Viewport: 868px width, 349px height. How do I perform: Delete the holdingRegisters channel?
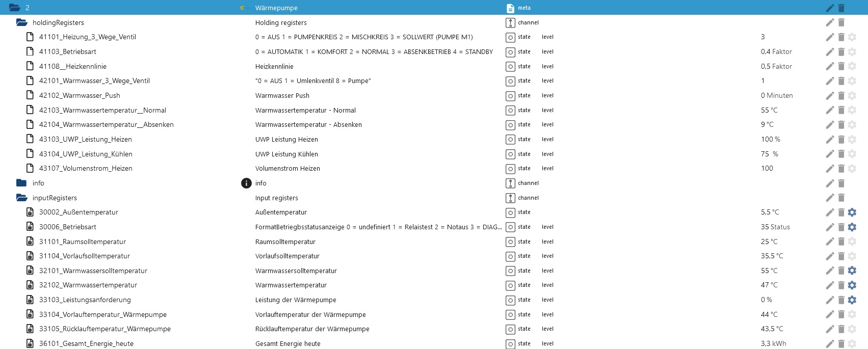pos(841,22)
